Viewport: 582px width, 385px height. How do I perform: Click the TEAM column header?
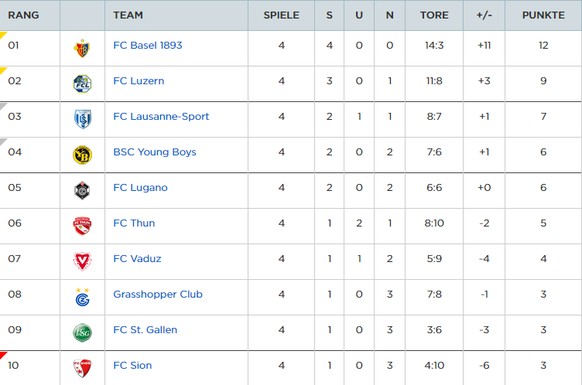pyautogui.click(x=128, y=15)
